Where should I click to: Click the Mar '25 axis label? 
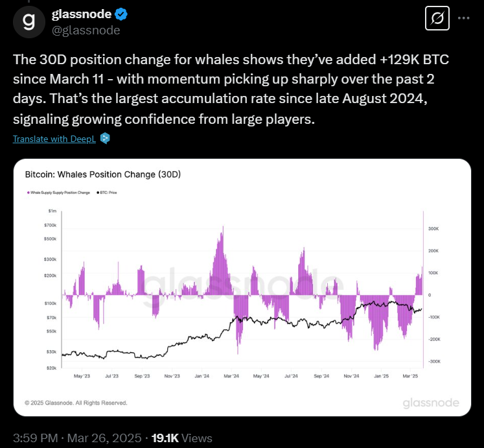point(410,376)
